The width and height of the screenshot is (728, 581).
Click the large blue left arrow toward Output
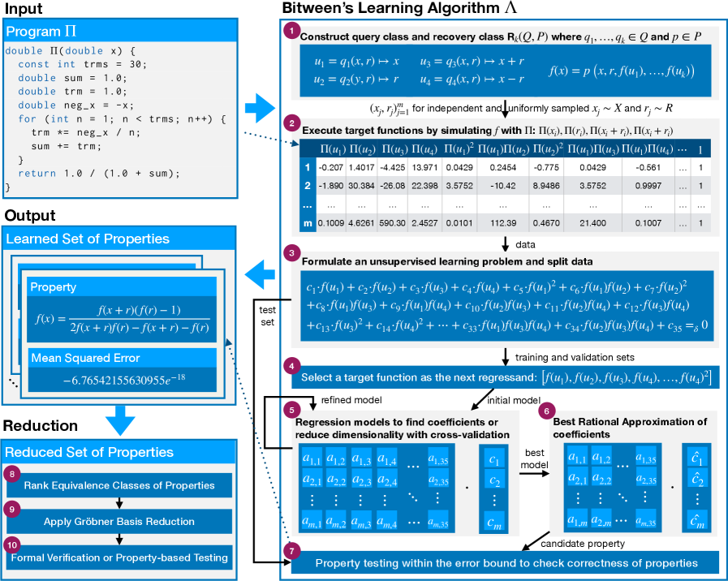(260, 274)
